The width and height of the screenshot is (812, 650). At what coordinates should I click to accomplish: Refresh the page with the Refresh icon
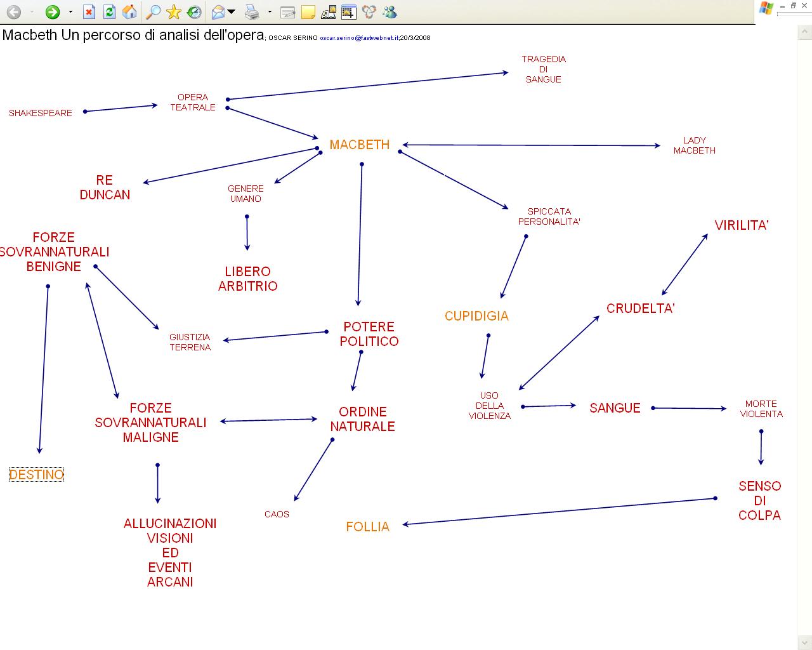pyautogui.click(x=109, y=12)
